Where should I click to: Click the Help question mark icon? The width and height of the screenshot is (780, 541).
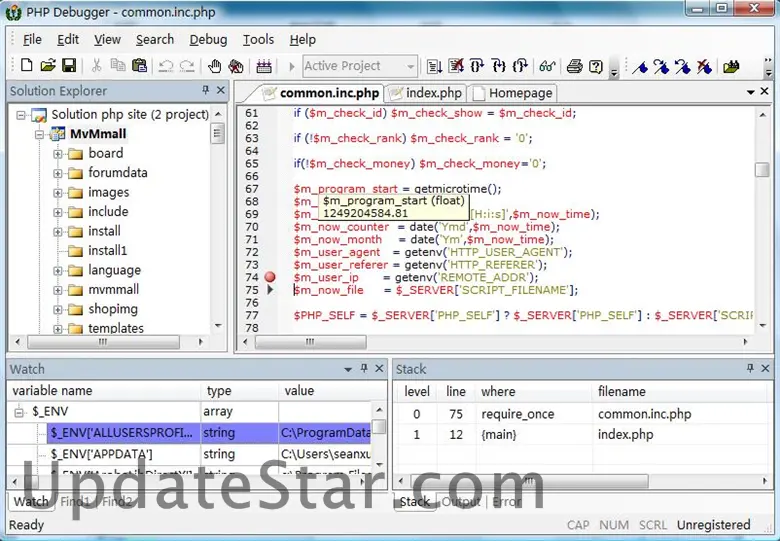595,66
